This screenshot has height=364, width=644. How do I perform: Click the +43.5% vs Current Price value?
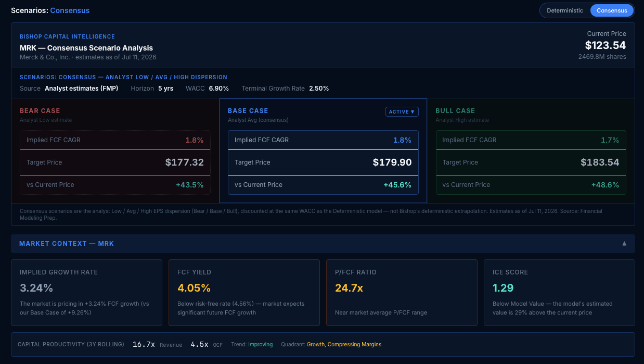[x=190, y=185]
